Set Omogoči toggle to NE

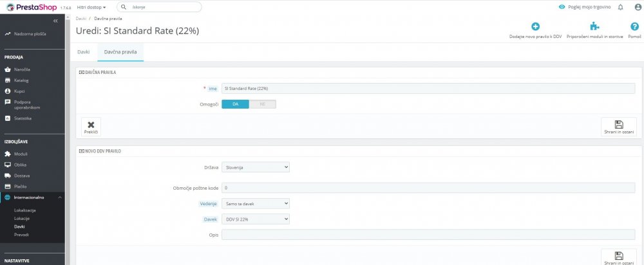coord(263,104)
